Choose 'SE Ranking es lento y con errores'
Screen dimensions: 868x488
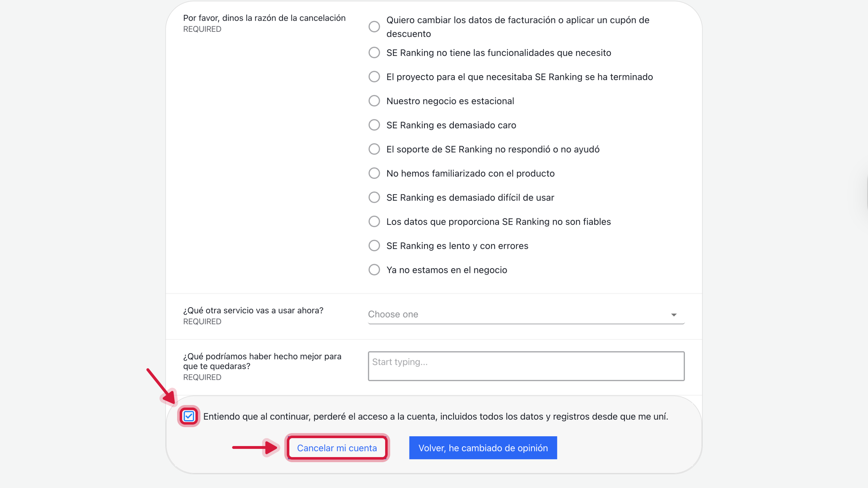374,245
